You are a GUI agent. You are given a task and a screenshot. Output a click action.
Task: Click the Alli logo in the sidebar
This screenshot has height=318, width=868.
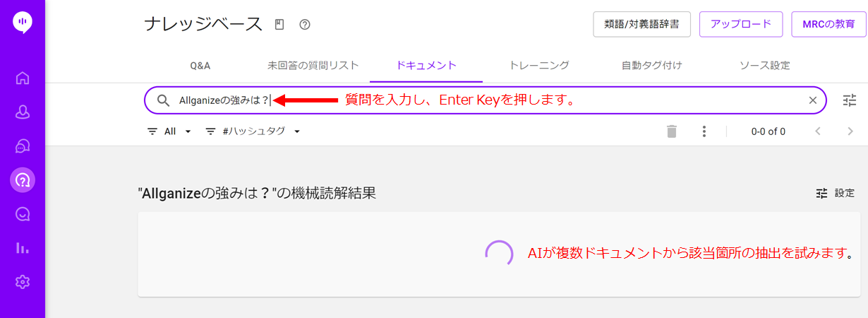coord(23,23)
